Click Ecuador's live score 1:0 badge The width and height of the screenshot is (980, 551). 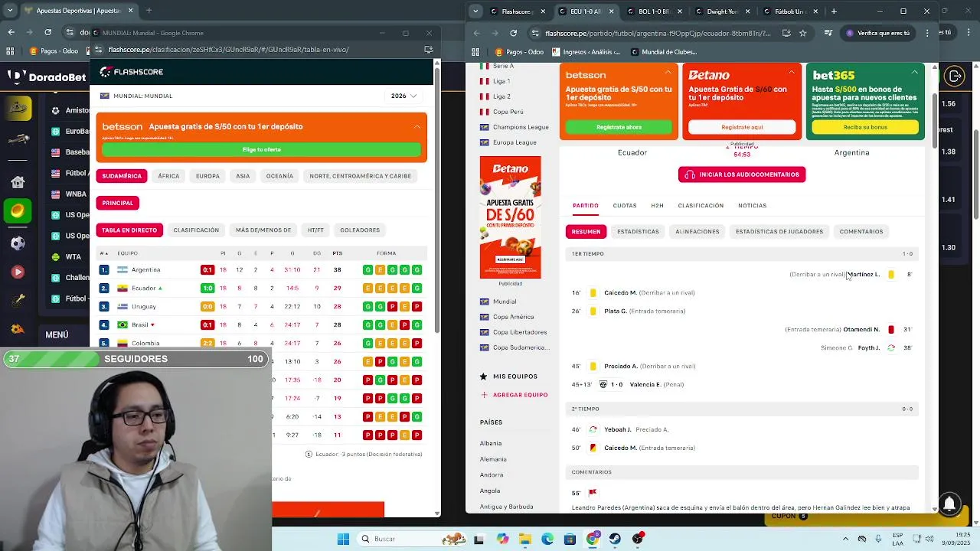(207, 289)
